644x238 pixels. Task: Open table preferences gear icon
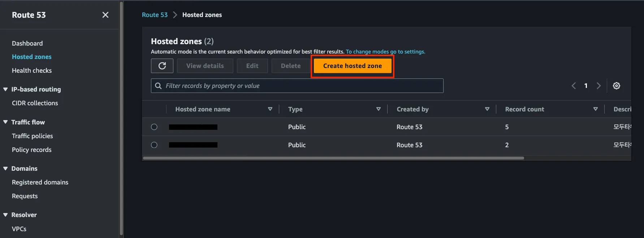coord(617,86)
